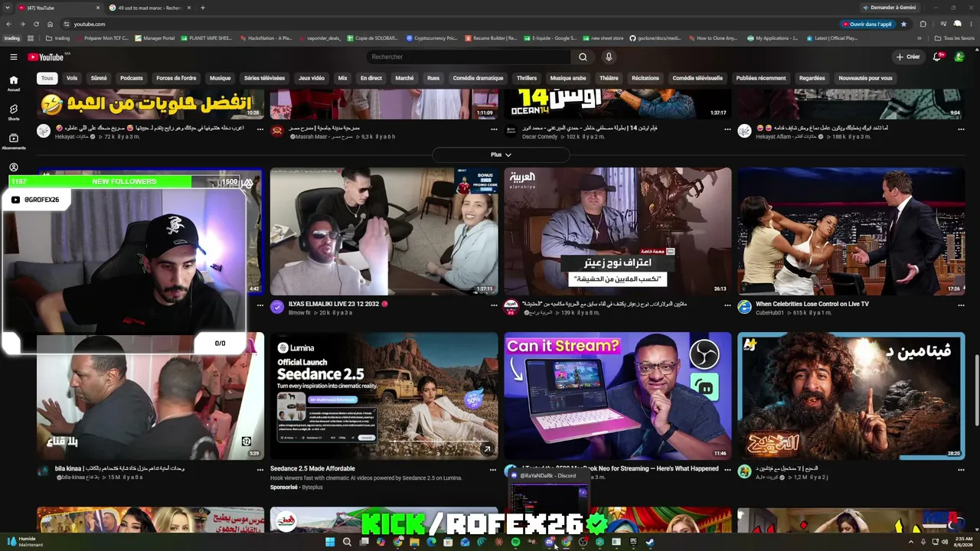The width and height of the screenshot is (980, 551).
Task: Select the En direct filter chip
Action: [x=371, y=78]
